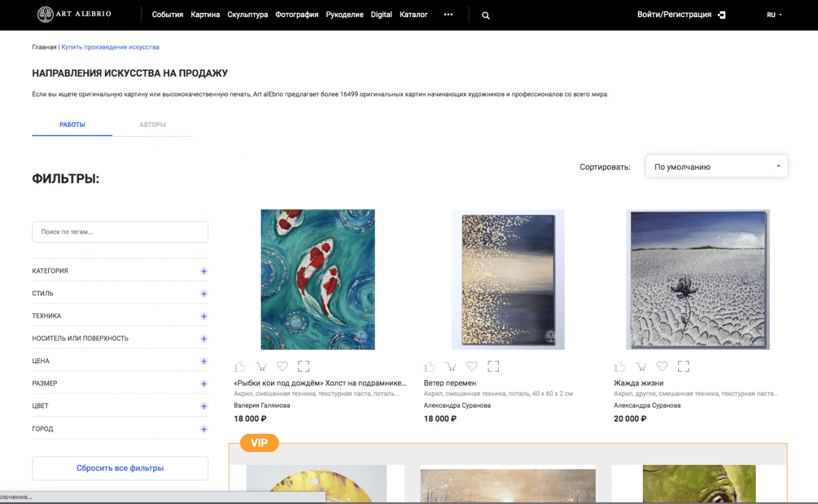Click the 18 000 ₽ price under «Рыбки кои»
818x504 pixels.
[x=250, y=419]
